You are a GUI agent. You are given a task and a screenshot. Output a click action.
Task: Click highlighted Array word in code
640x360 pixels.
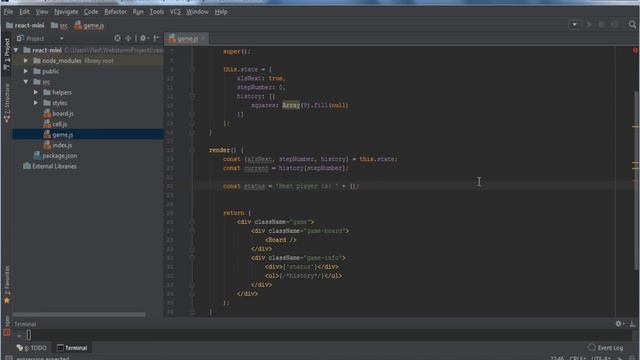(291, 105)
